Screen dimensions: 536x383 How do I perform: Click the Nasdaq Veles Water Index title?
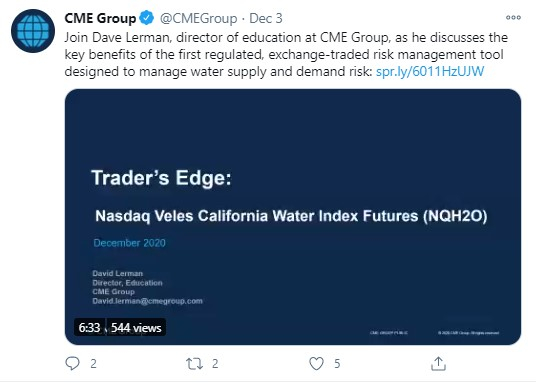click(x=291, y=216)
